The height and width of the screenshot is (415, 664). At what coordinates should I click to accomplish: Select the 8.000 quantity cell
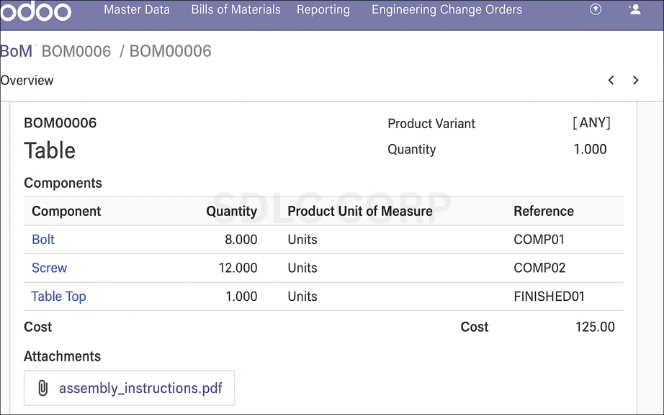pos(241,239)
